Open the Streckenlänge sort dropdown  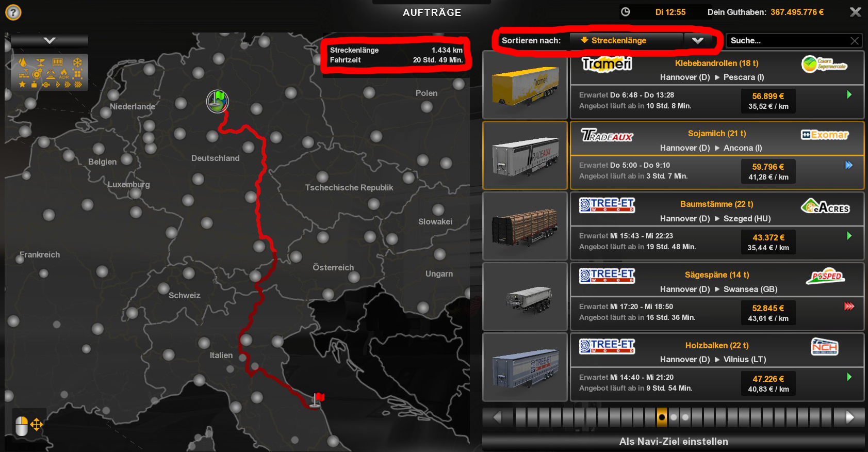click(626, 40)
